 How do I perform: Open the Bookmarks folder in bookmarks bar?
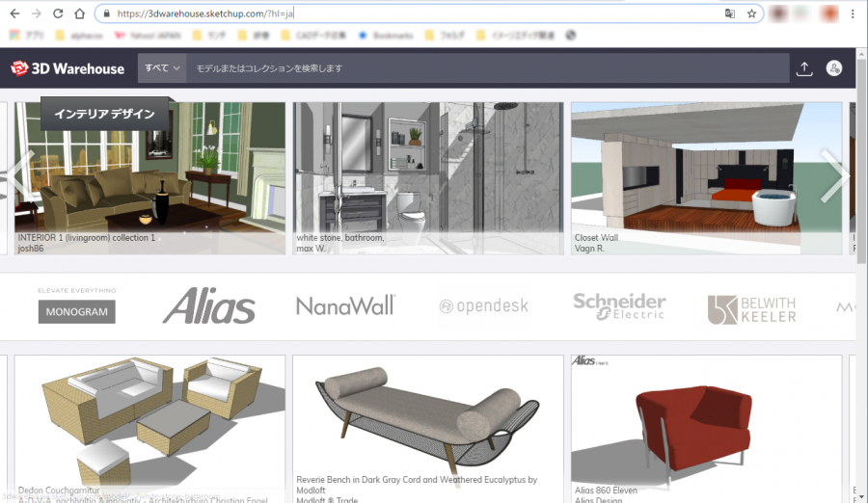click(x=387, y=36)
